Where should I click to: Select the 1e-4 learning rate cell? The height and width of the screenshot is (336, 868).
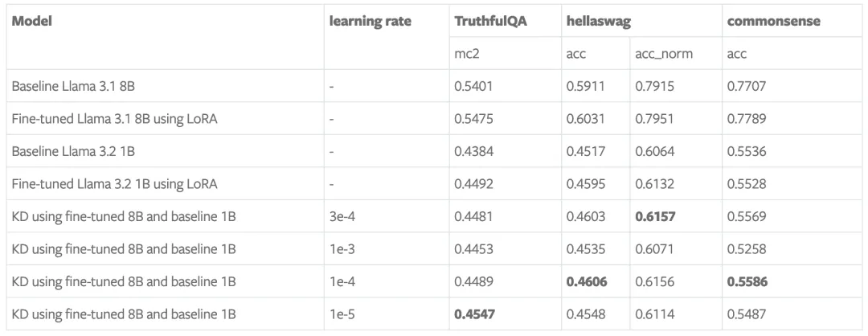(341, 282)
